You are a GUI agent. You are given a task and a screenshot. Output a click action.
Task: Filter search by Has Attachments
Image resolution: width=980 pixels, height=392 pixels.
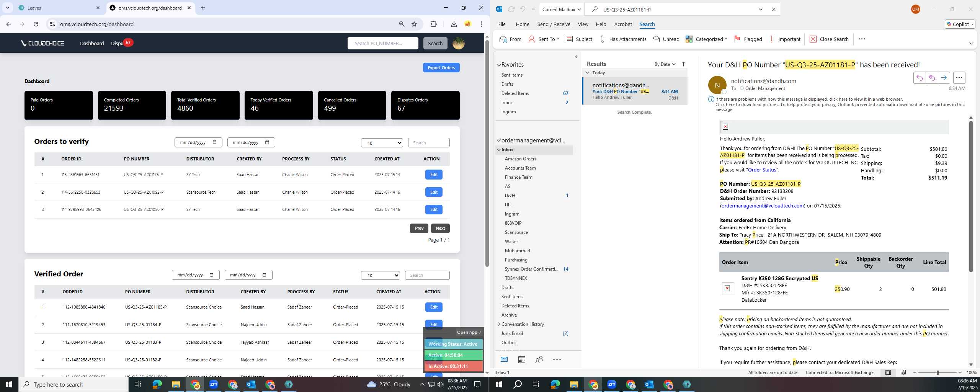(x=623, y=39)
